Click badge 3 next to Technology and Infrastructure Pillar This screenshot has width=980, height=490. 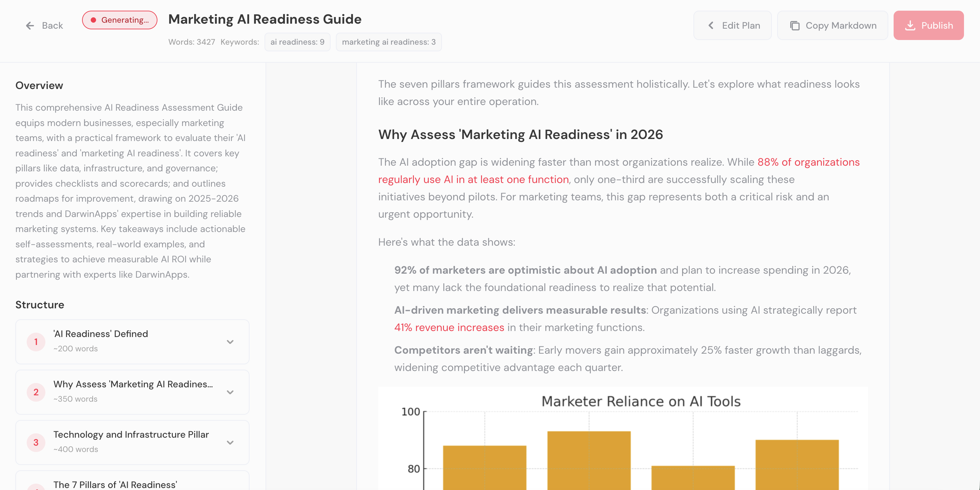click(x=36, y=442)
